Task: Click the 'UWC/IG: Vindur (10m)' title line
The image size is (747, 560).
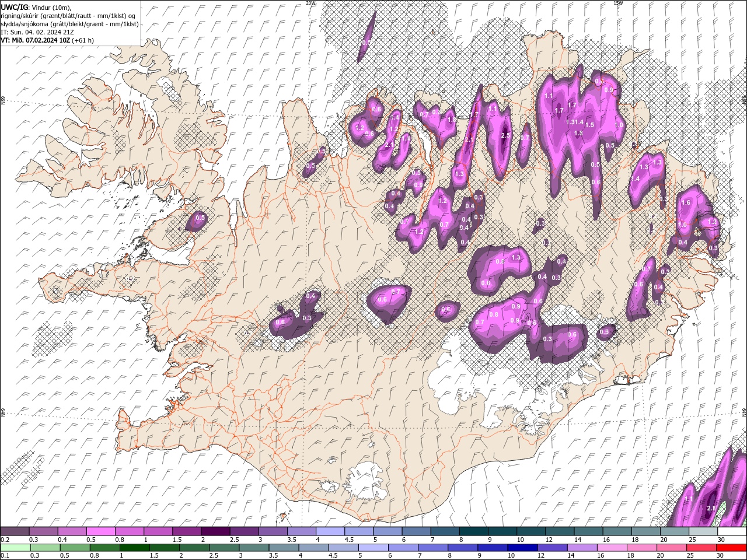Action: click(36, 6)
